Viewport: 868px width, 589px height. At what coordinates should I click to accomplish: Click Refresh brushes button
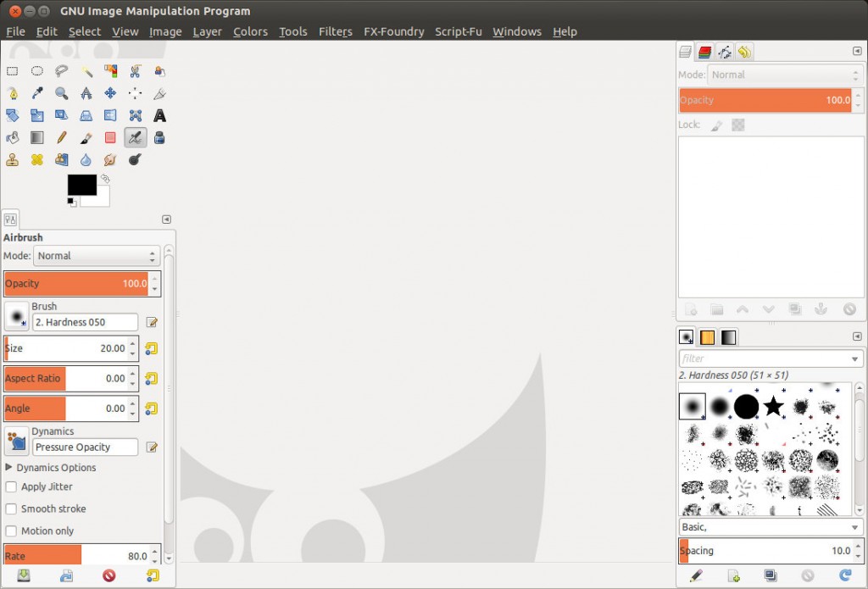[x=845, y=575]
